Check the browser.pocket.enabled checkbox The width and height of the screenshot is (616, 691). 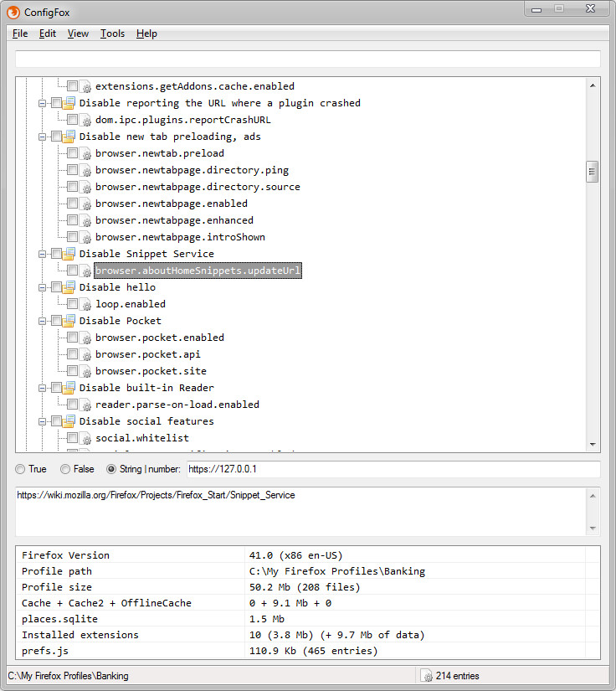point(73,338)
